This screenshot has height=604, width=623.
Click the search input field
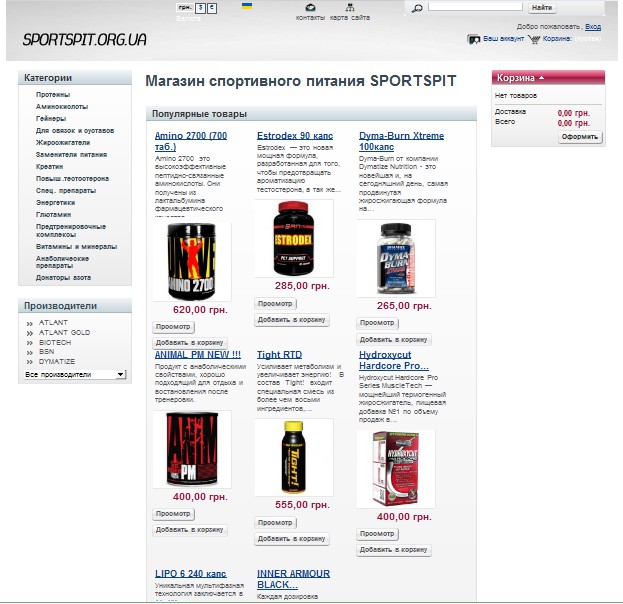[475, 7]
